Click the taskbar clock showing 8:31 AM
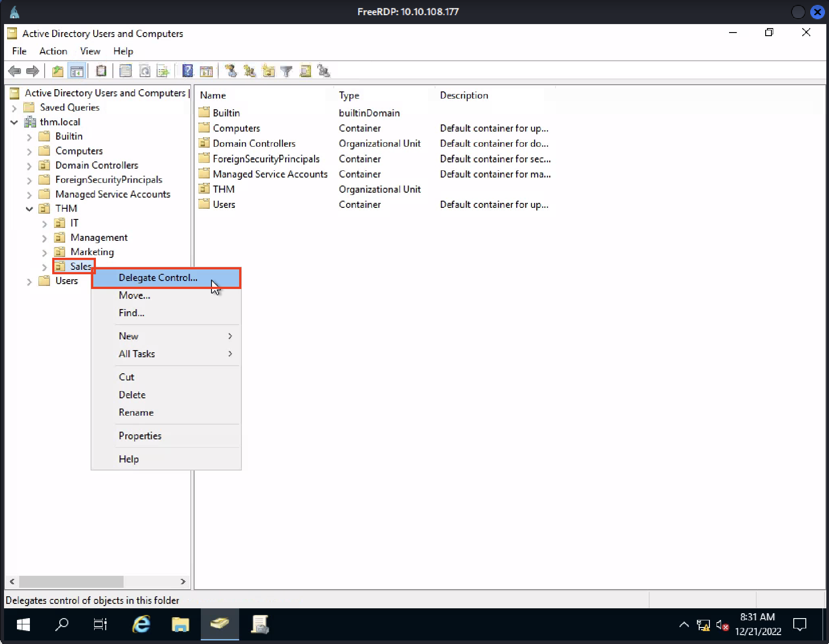Viewport: 829px width, 644px height. pyautogui.click(x=758, y=624)
